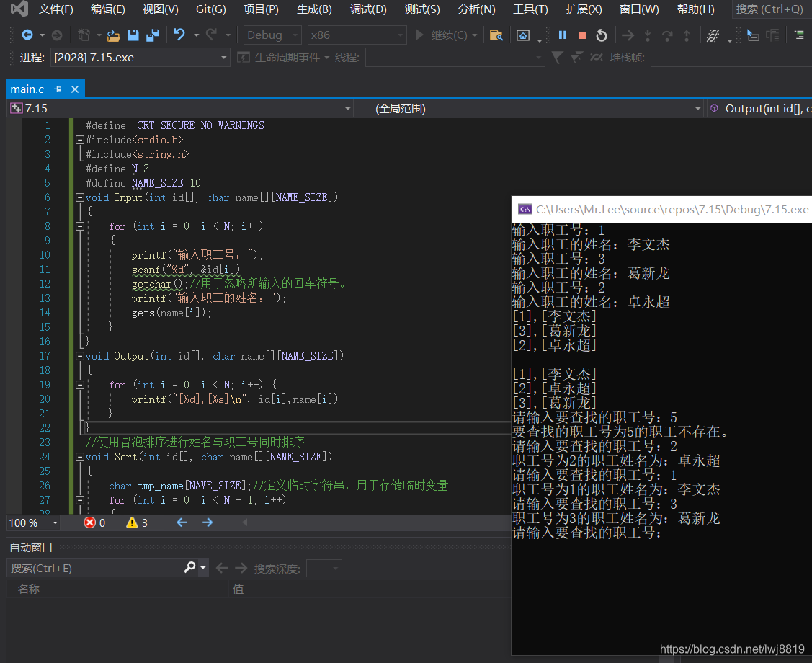Click the Open File folder icon
This screenshot has width=812, height=663.
click(x=113, y=35)
